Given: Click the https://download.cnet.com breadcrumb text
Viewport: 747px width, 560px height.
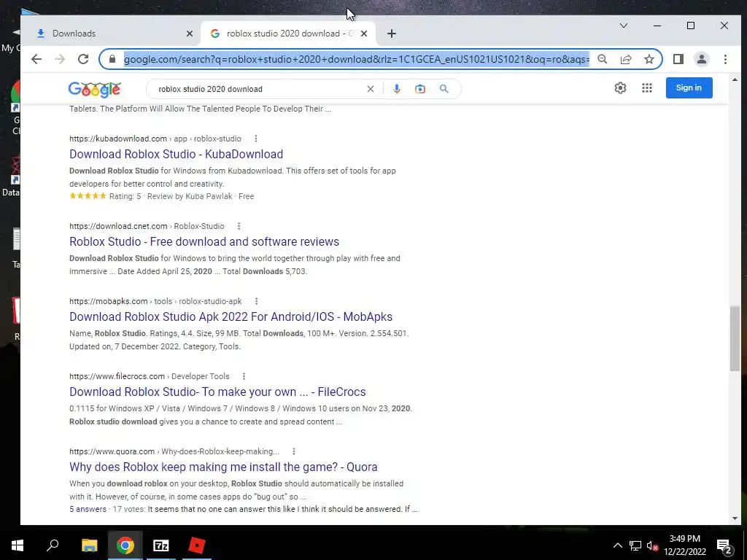Looking at the screenshot, I should click(118, 226).
